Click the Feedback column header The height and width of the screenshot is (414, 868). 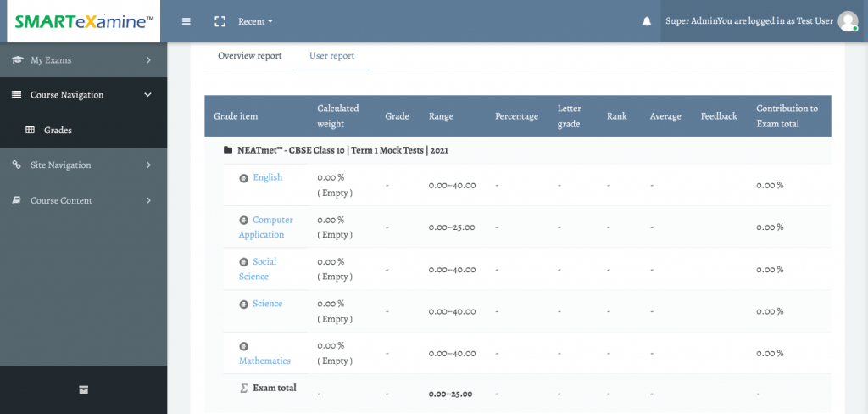click(x=719, y=116)
